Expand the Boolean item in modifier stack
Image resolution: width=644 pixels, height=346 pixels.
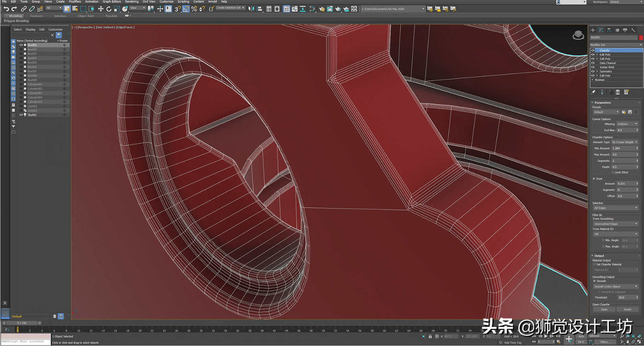tap(593, 80)
